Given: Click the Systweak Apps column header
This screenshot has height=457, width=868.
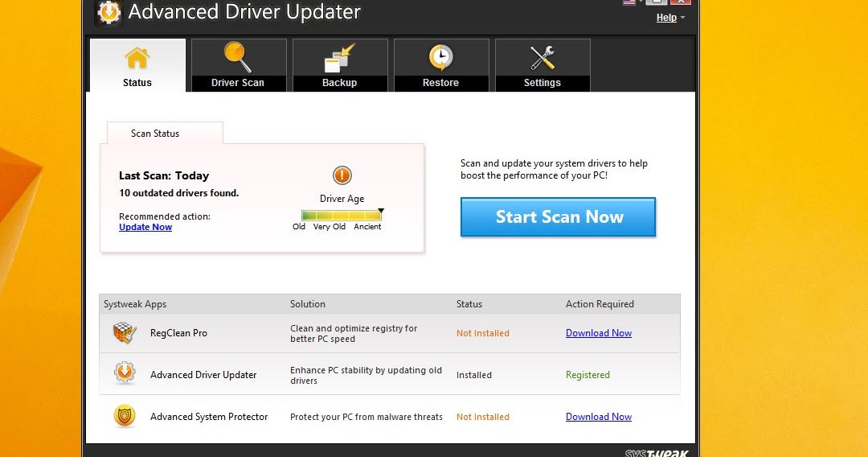Looking at the screenshot, I should pyautogui.click(x=135, y=304).
